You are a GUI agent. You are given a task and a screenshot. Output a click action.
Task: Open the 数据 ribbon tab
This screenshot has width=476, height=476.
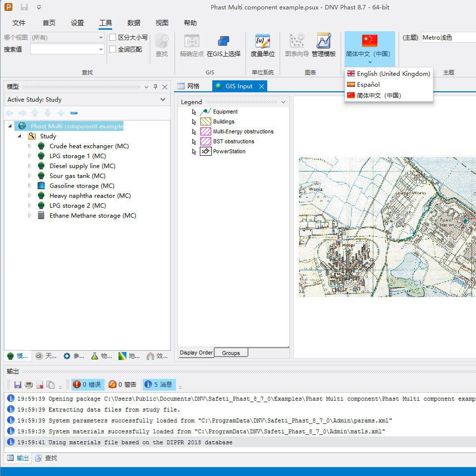[133, 23]
